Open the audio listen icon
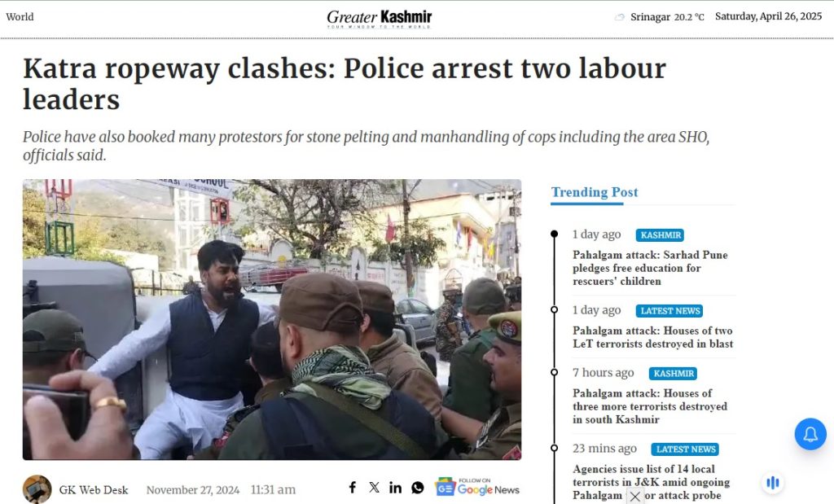 (773, 483)
